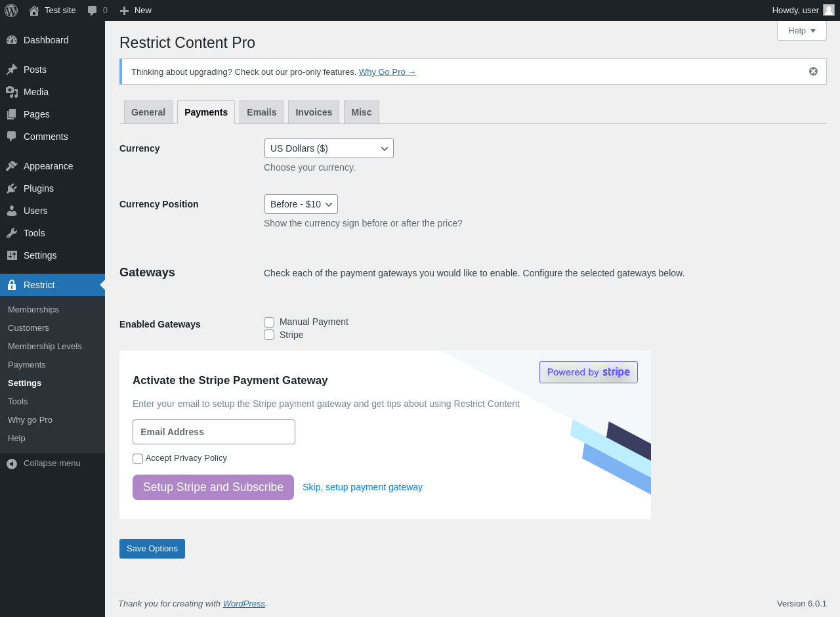This screenshot has height=617, width=840.
Task: Switch to the Emails tab
Action: (261, 112)
